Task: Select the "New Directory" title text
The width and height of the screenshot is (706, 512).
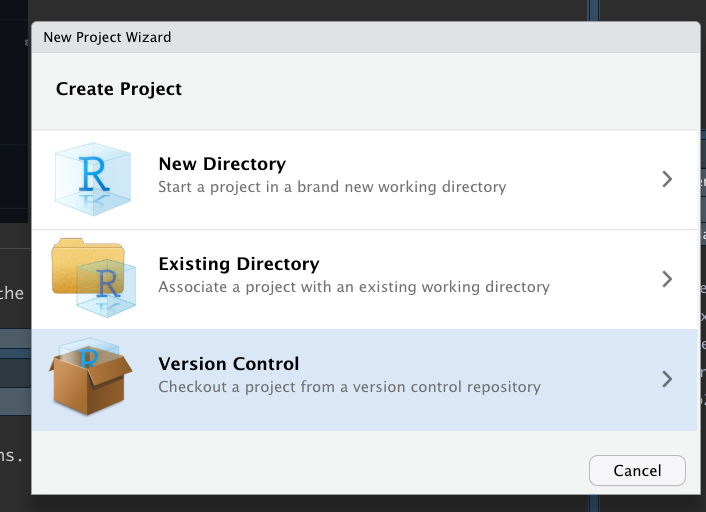Action: point(222,164)
